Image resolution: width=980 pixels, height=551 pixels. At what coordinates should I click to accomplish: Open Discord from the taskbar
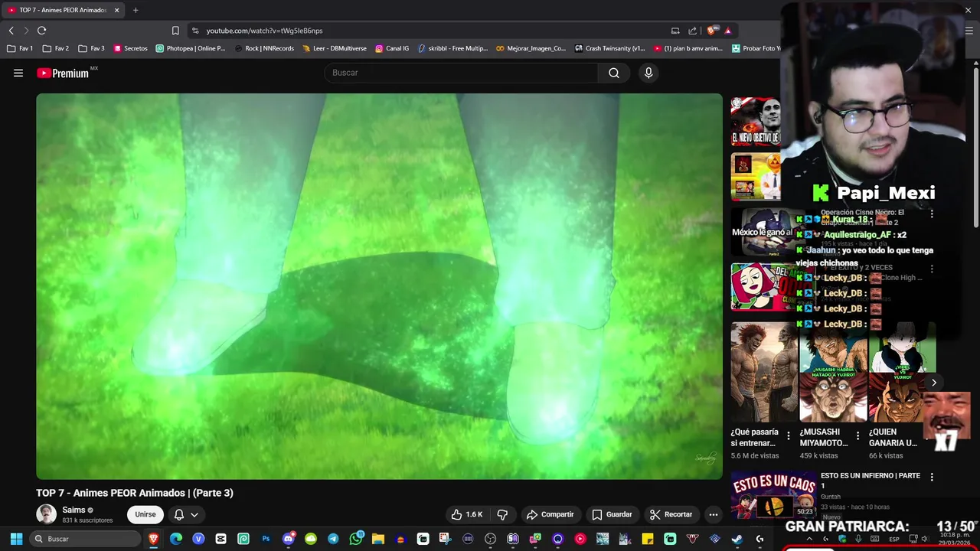[289, 539]
